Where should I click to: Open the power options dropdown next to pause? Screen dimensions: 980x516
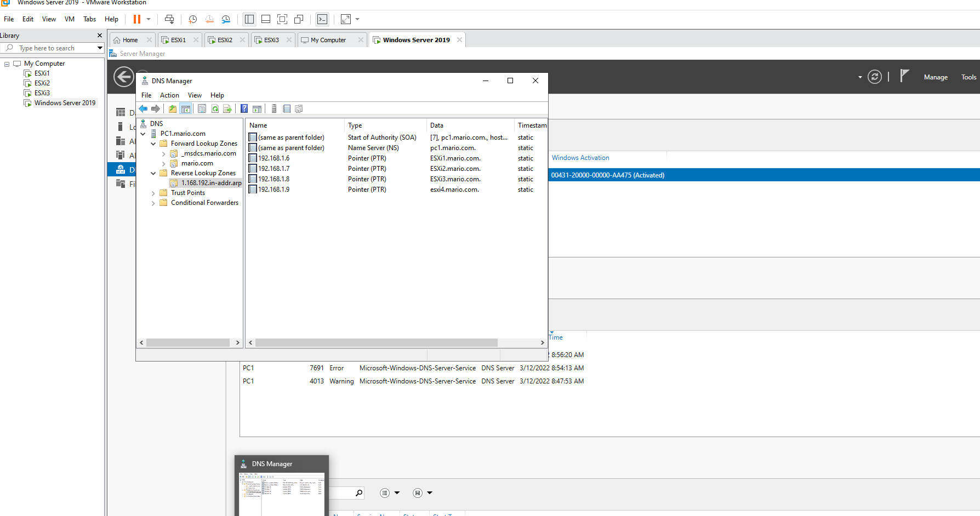tap(149, 19)
